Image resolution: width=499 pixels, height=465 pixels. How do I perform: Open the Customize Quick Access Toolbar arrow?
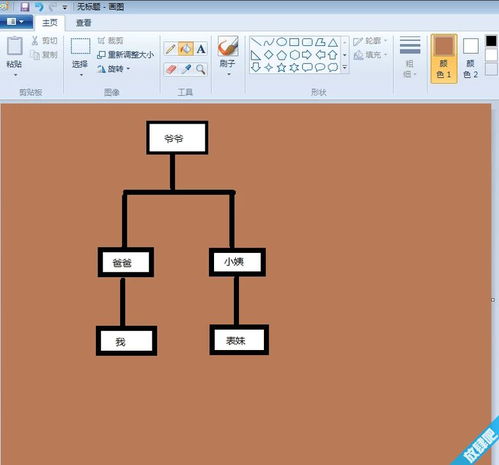(x=65, y=7)
